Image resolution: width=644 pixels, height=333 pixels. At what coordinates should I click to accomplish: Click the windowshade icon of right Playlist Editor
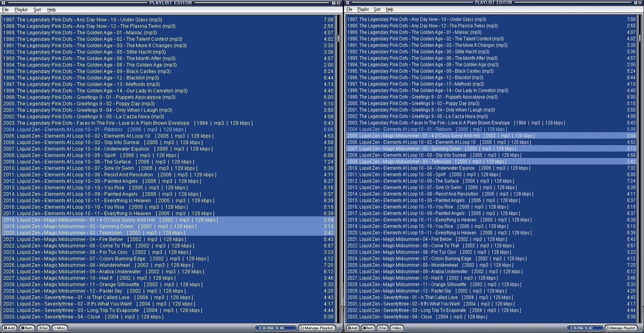tap(636, 2)
